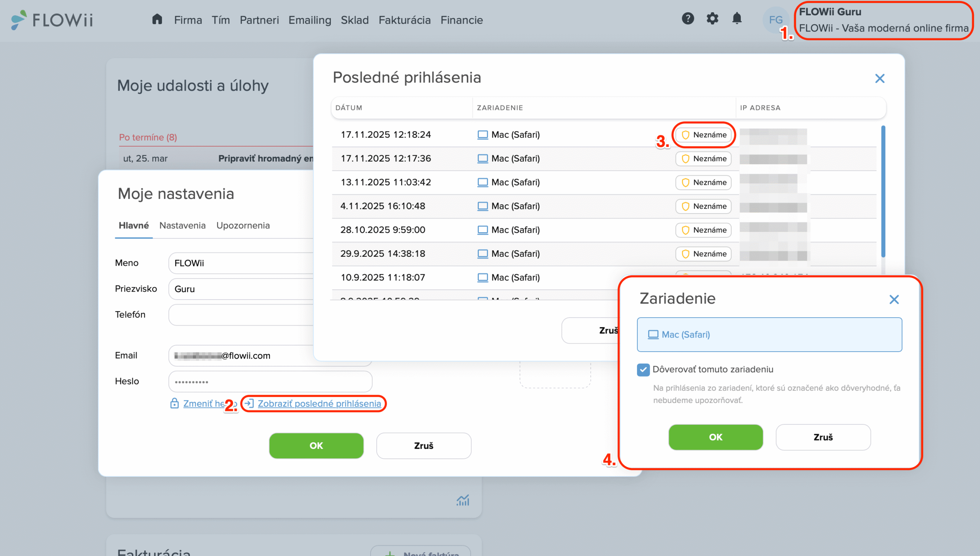Open notifications bell icon
The image size is (980, 556).
pyautogui.click(x=737, y=18)
